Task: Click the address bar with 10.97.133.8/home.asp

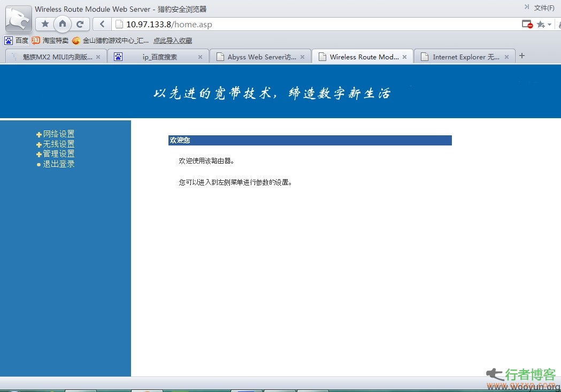Action: point(315,24)
